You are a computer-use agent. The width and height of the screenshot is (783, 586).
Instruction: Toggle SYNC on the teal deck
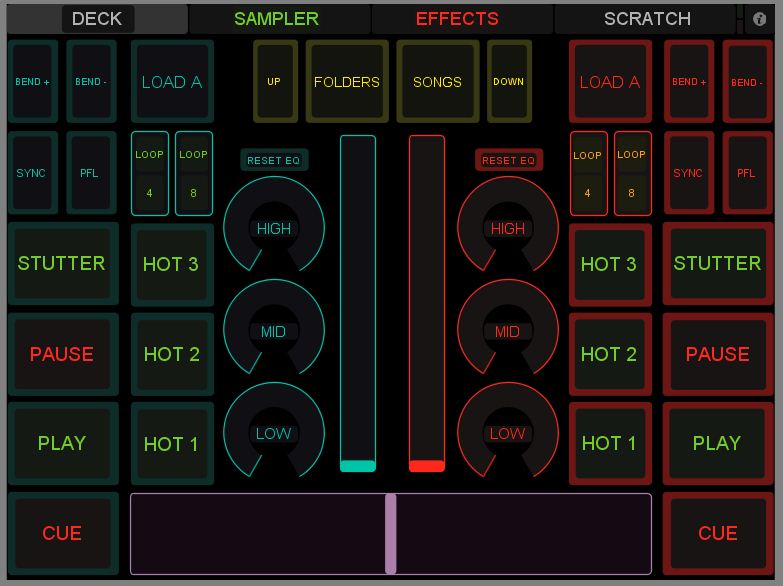point(33,173)
